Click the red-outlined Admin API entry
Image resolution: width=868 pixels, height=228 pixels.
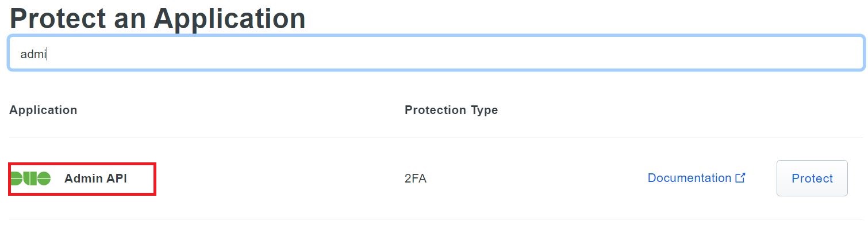82,179
